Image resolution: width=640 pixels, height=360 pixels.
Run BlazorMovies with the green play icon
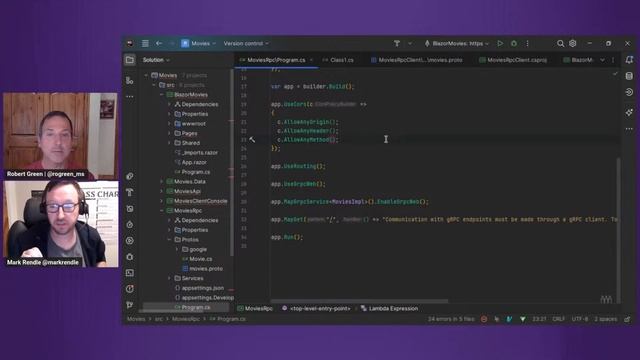point(500,43)
